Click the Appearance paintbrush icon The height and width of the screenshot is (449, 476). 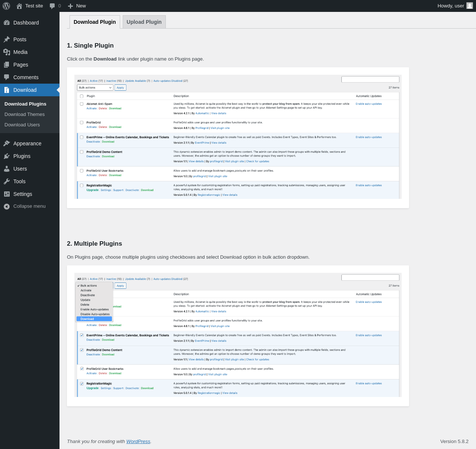pyautogui.click(x=7, y=143)
